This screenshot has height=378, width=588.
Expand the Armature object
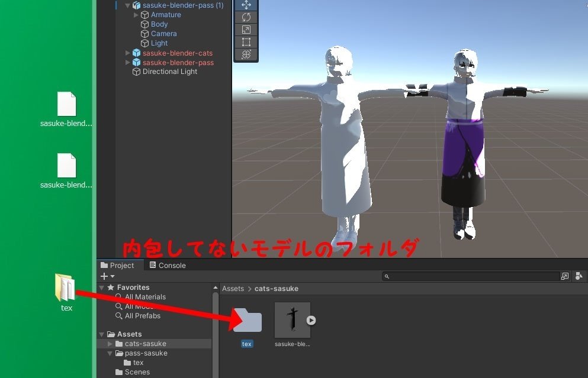coord(136,15)
